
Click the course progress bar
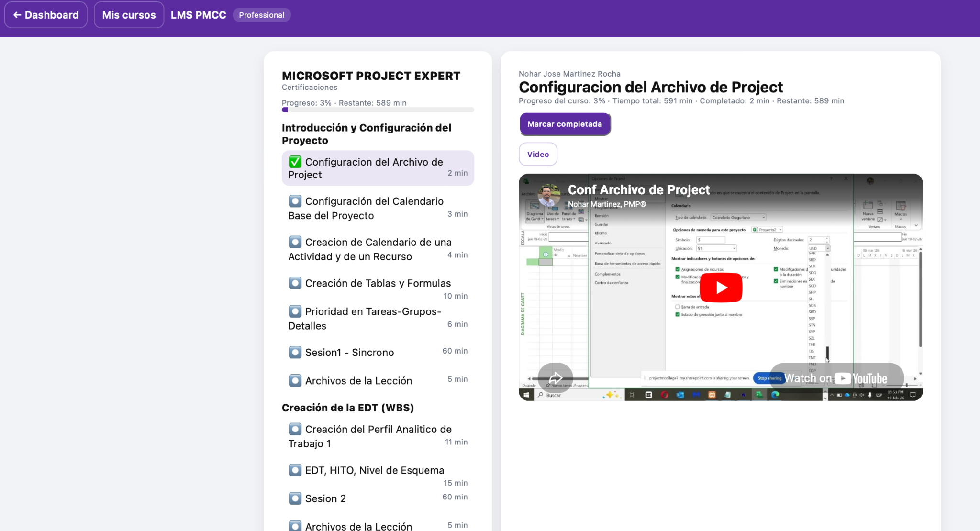(x=378, y=110)
